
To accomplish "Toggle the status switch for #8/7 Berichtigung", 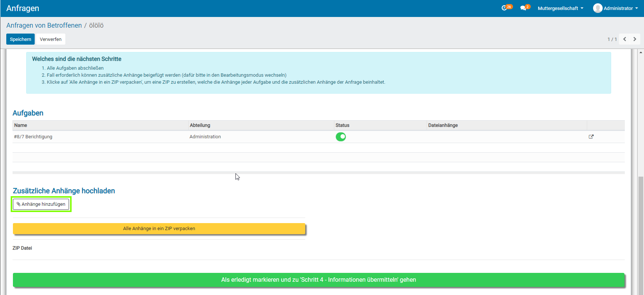I will 341,137.
